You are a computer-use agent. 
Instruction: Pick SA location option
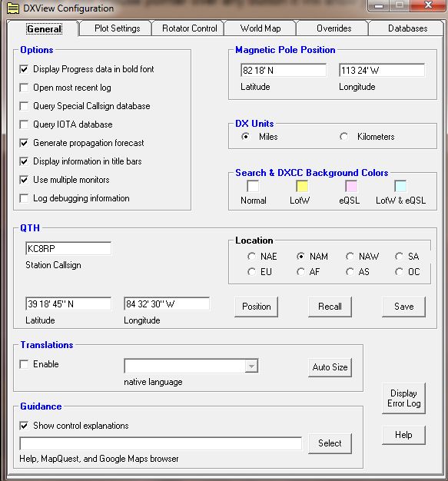399,256
